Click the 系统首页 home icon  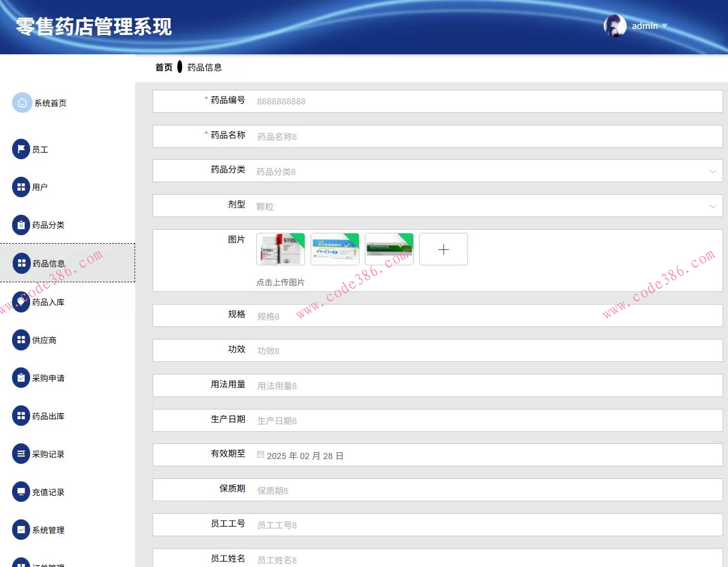tap(22, 103)
